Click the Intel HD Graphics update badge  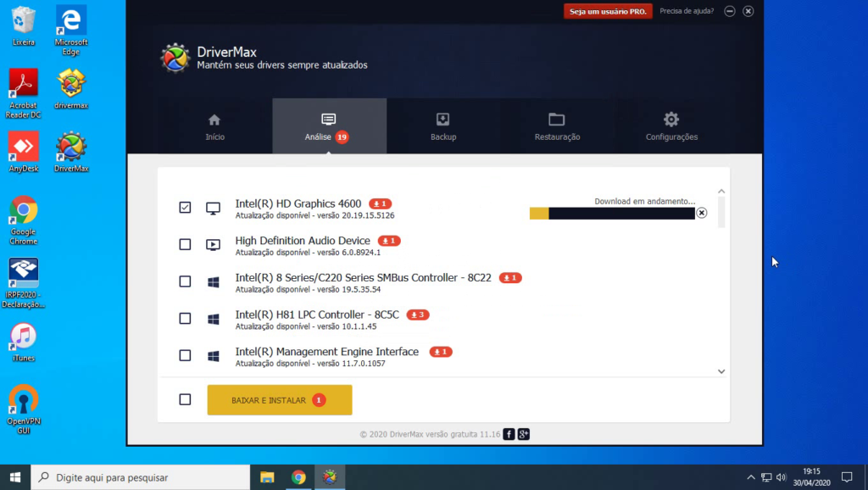point(381,203)
